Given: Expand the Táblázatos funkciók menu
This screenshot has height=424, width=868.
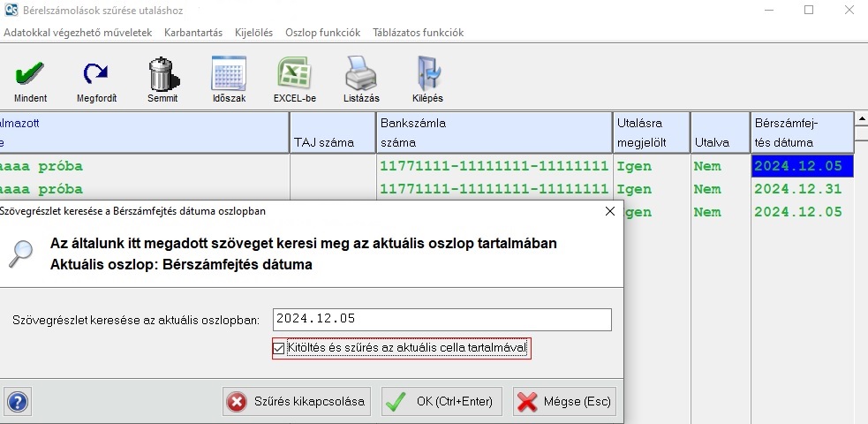Looking at the screenshot, I should click(418, 33).
